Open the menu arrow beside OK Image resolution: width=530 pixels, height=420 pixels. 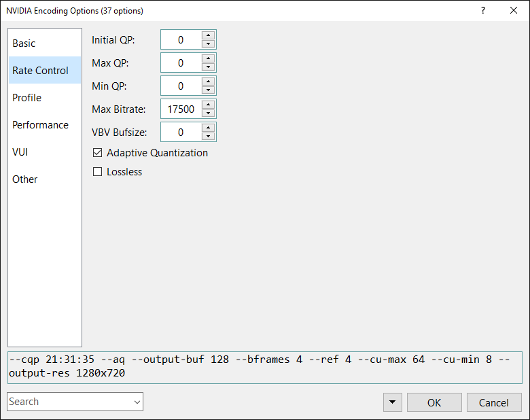pos(393,402)
